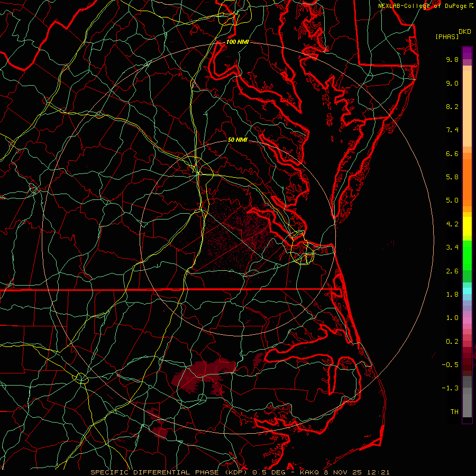Click the 7.4 value on color scale

452,130
